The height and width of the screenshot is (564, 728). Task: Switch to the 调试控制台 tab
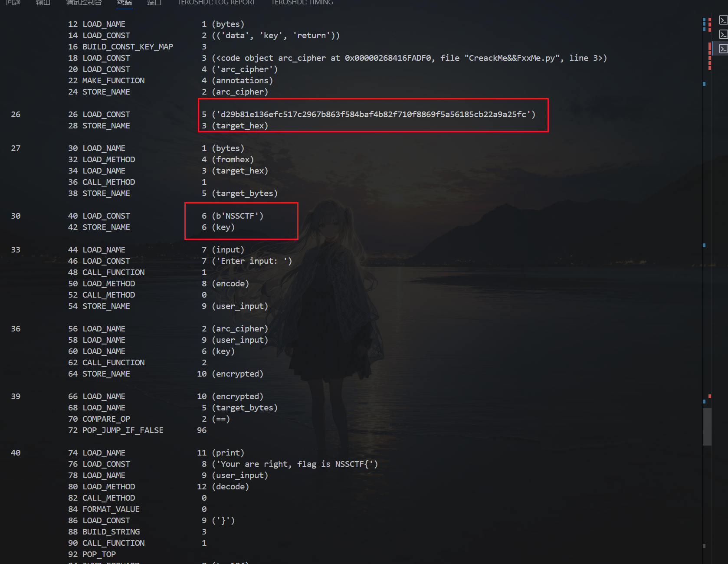84,3
